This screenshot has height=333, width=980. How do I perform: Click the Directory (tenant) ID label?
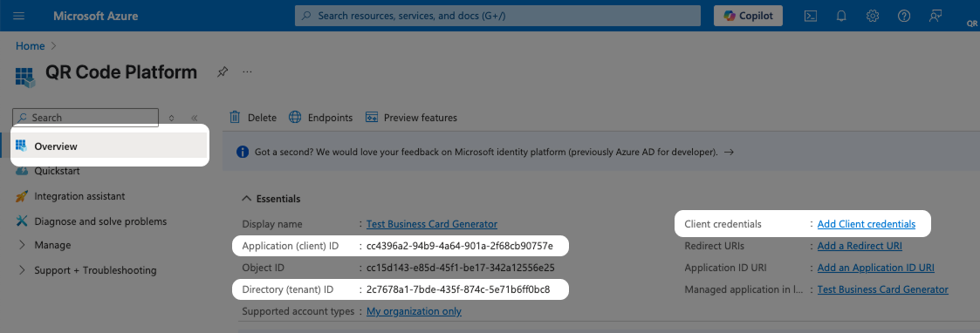pyautogui.click(x=288, y=289)
